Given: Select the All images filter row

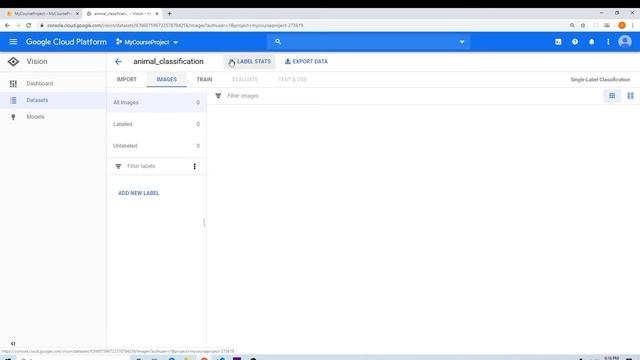Looking at the screenshot, I should coord(156,102).
